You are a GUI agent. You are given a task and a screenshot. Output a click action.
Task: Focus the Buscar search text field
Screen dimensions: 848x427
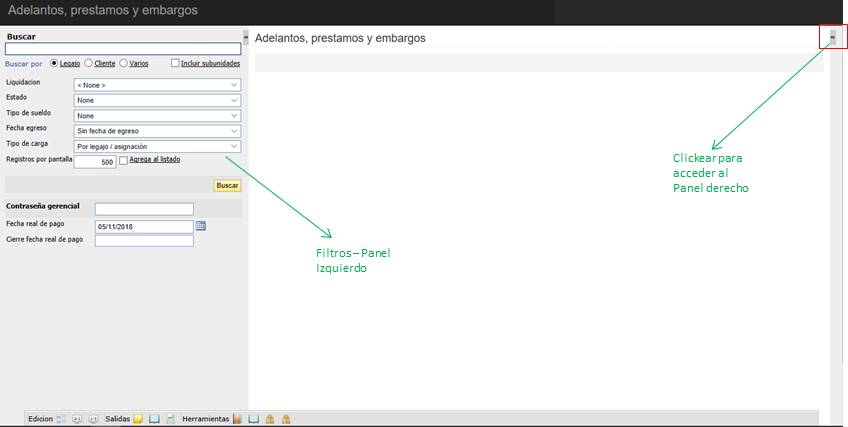point(123,49)
